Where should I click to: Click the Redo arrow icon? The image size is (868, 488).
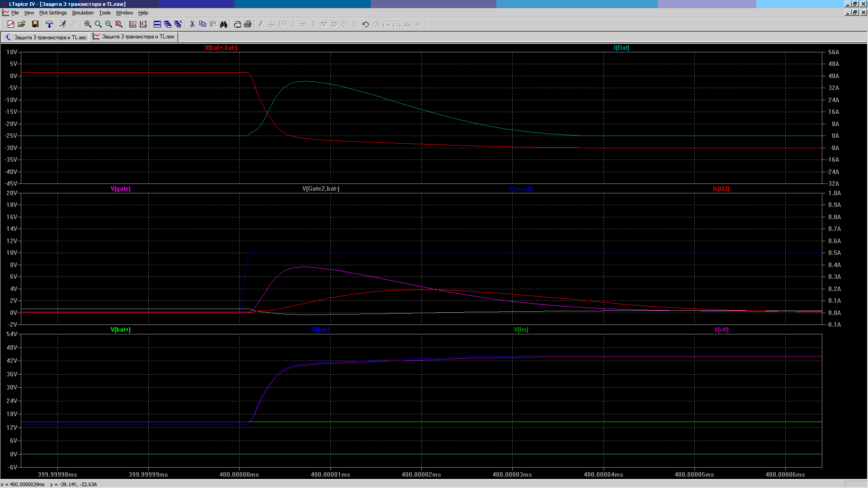tap(376, 24)
